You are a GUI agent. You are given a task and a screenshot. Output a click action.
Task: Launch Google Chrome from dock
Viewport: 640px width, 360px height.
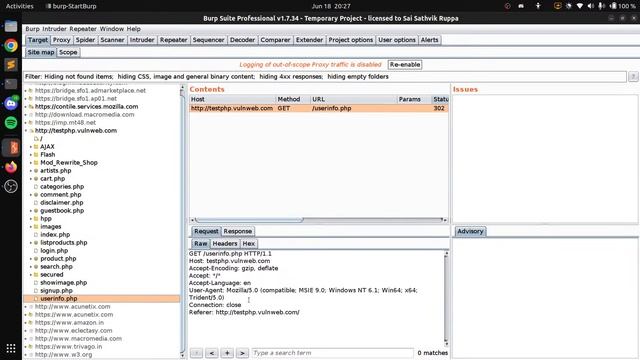pos(11,45)
